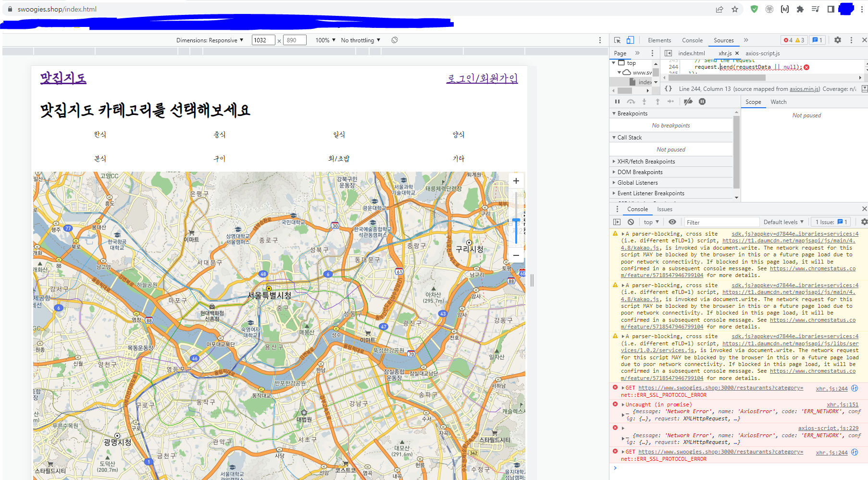Select the 한식 category
The image size is (868, 480).
coord(100,134)
